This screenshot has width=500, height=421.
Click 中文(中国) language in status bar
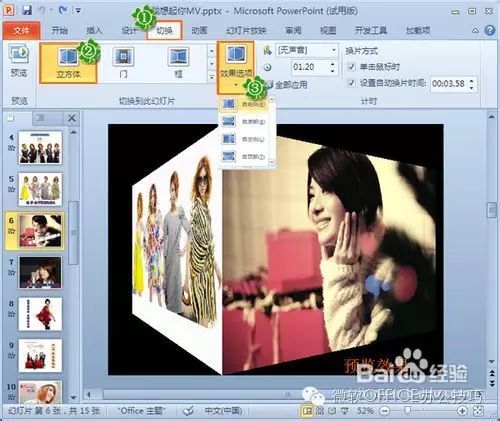[x=223, y=411]
